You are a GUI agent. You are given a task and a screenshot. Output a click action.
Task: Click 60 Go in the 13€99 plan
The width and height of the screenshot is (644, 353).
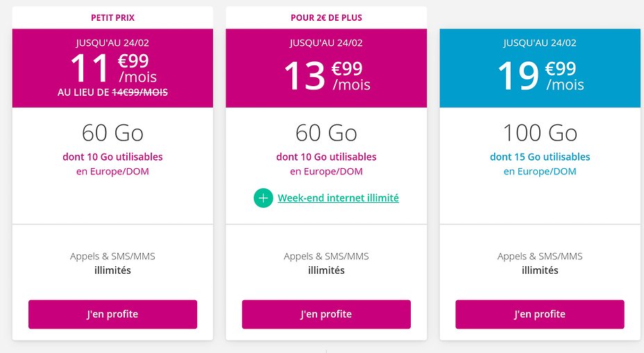click(x=326, y=133)
